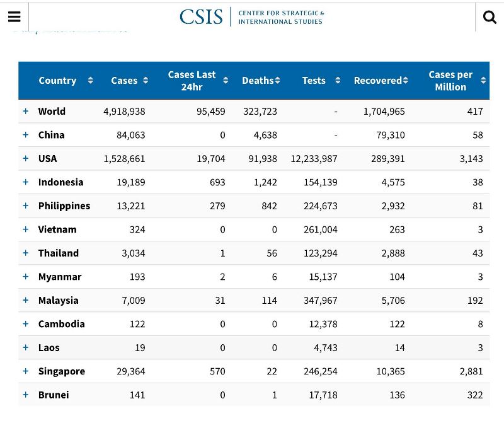
Task: Expand the Indonesia row
Action: (x=26, y=182)
